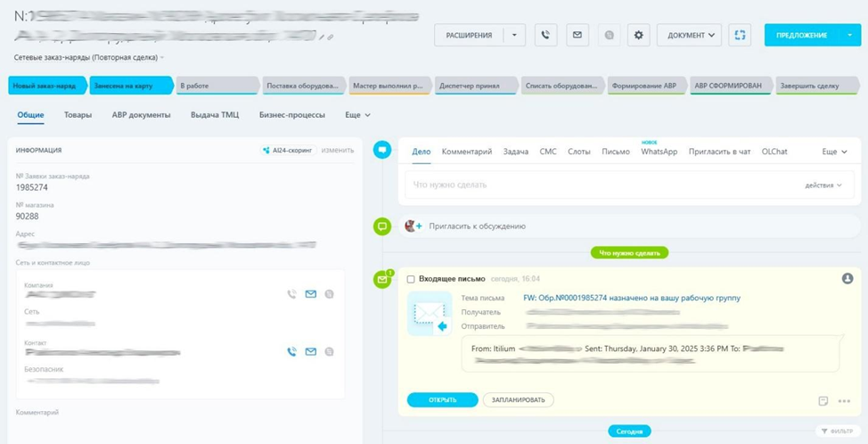This screenshot has height=444, width=868.
Task: Click the Что нужно сделать input field
Action: point(597,185)
